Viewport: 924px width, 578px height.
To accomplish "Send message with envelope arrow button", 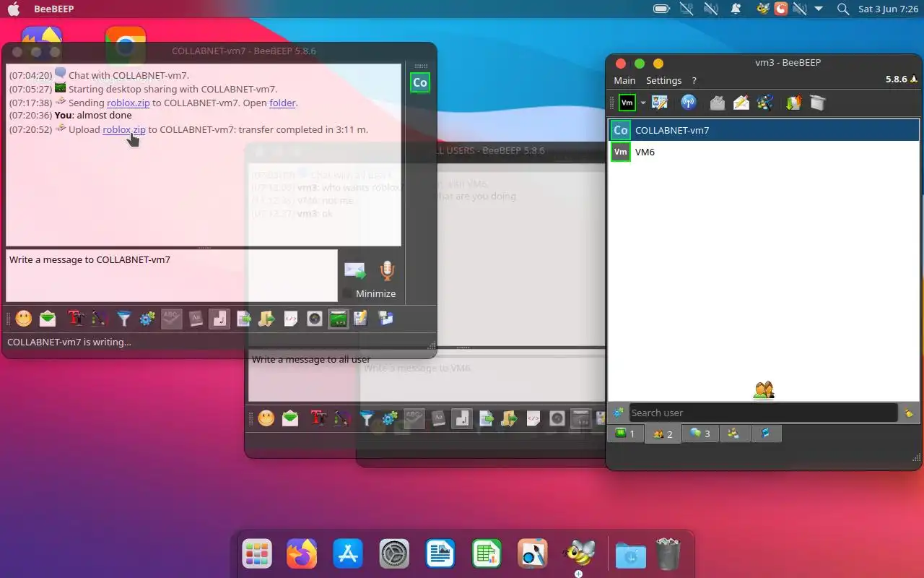I will pos(354,271).
